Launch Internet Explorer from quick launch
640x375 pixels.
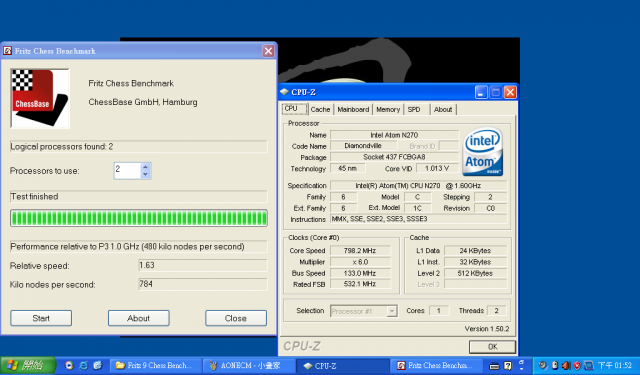click(83, 366)
